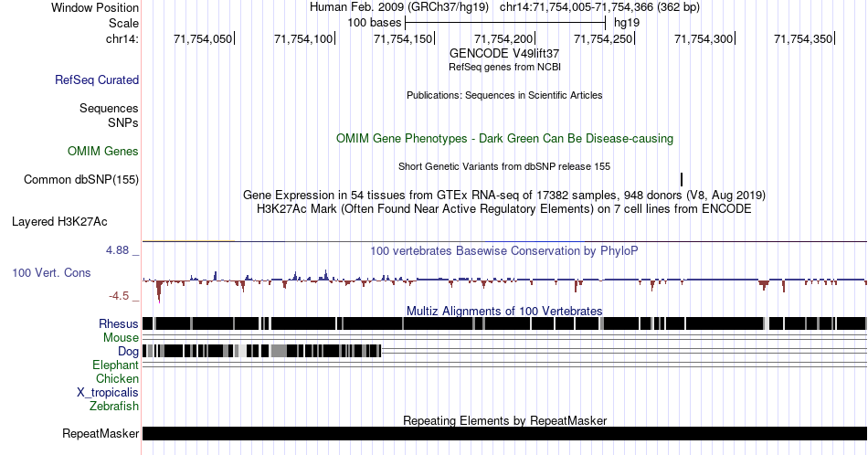Click the Mouse alignment label

click(121, 338)
